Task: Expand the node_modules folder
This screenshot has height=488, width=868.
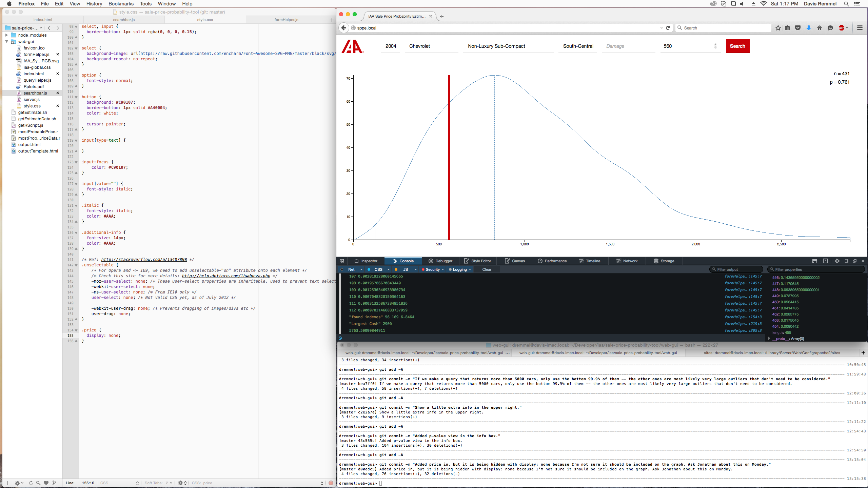Action: pyautogui.click(x=6, y=35)
